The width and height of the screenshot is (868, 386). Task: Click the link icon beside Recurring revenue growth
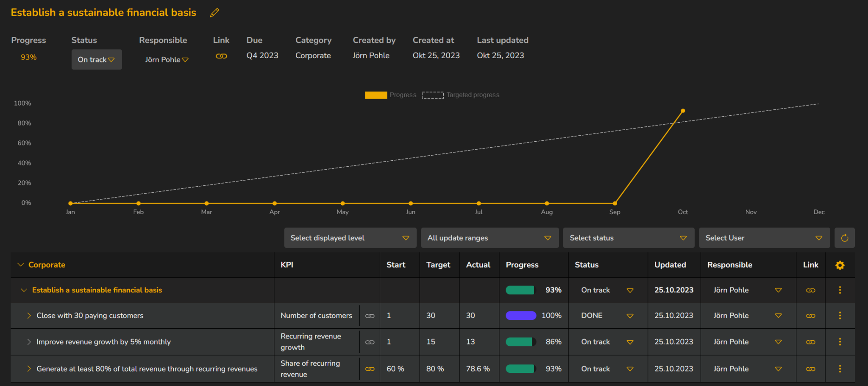[x=370, y=342]
